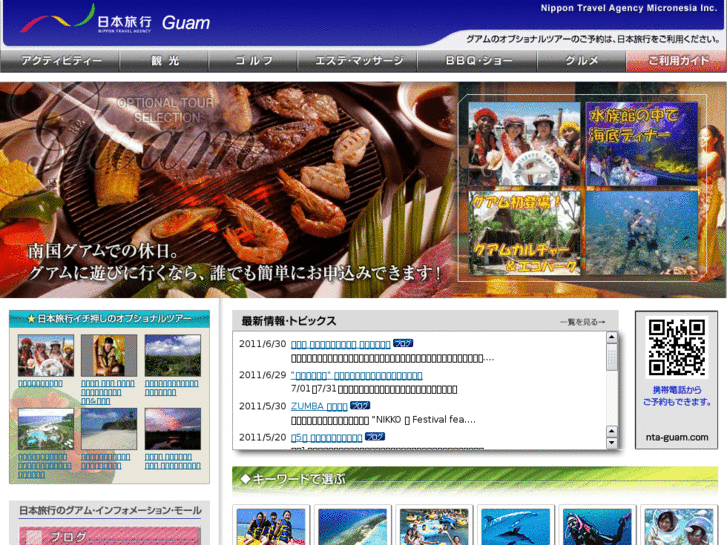
Task: Click the QR code image
Action: point(676,348)
